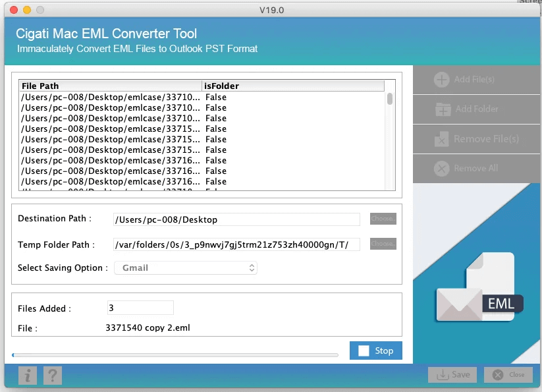Click the white square icon on Stop button
The width and height of the screenshot is (542, 392).
click(364, 351)
